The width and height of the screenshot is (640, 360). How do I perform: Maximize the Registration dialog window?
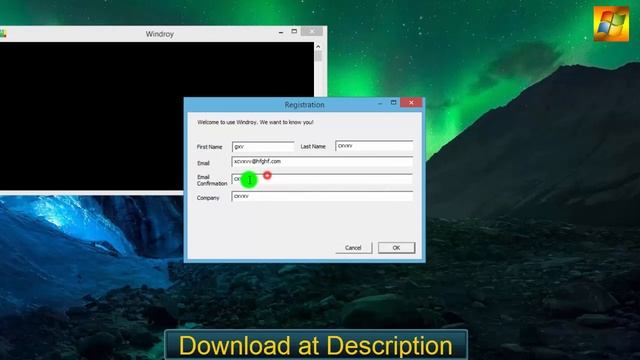coord(393,102)
